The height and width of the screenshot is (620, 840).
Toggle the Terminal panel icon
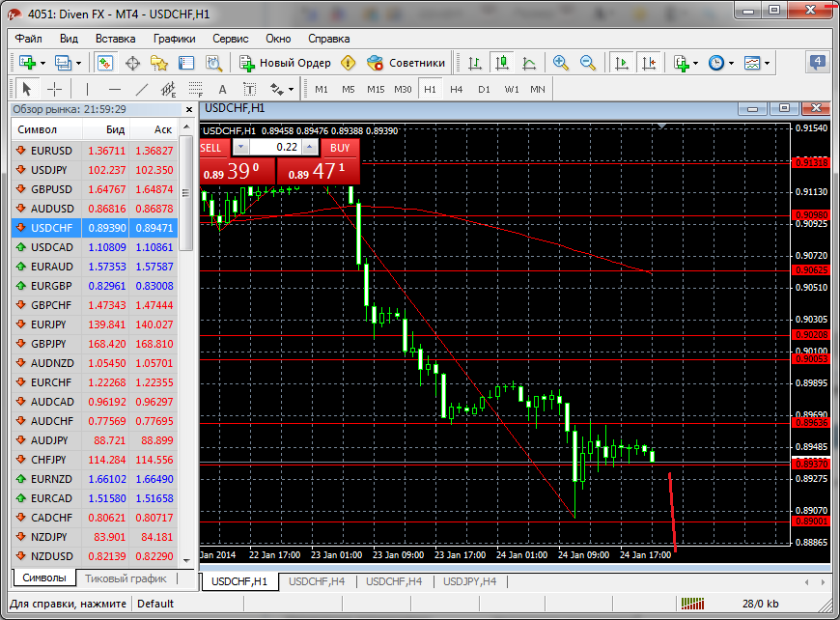(186, 63)
